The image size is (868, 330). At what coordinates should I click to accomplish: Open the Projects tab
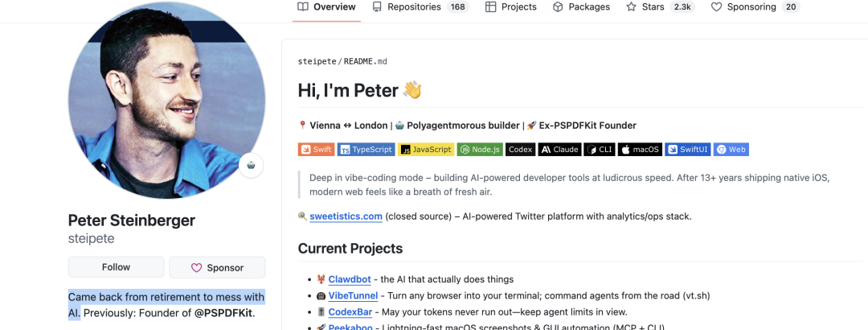pyautogui.click(x=511, y=7)
